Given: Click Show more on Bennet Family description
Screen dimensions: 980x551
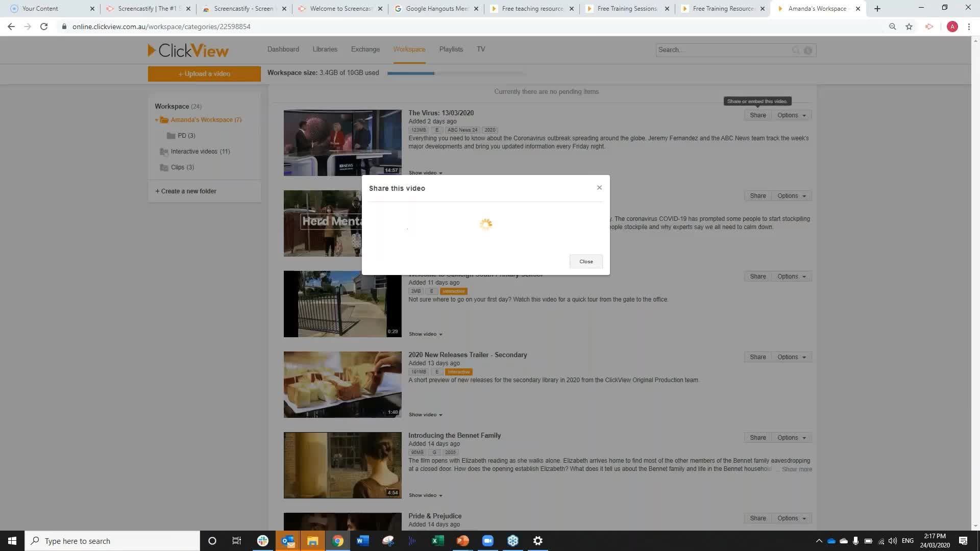Looking at the screenshot, I should point(797,469).
